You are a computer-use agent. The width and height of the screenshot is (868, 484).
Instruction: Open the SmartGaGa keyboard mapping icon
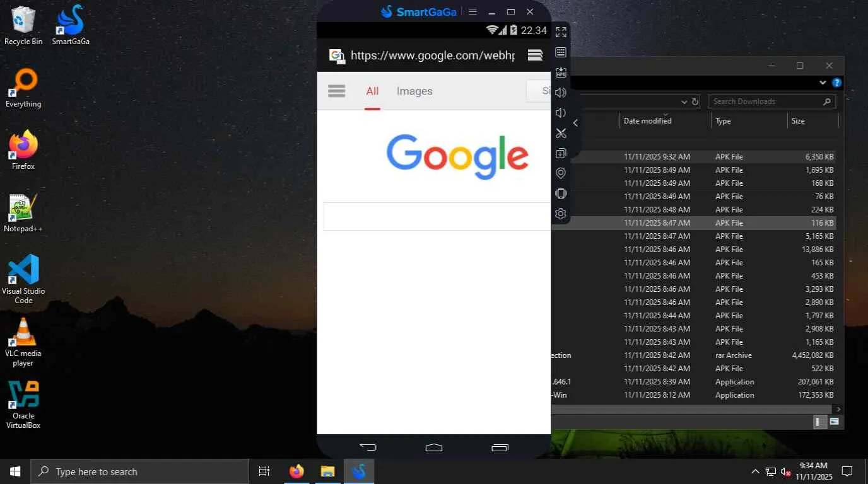click(x=561, y=52)
